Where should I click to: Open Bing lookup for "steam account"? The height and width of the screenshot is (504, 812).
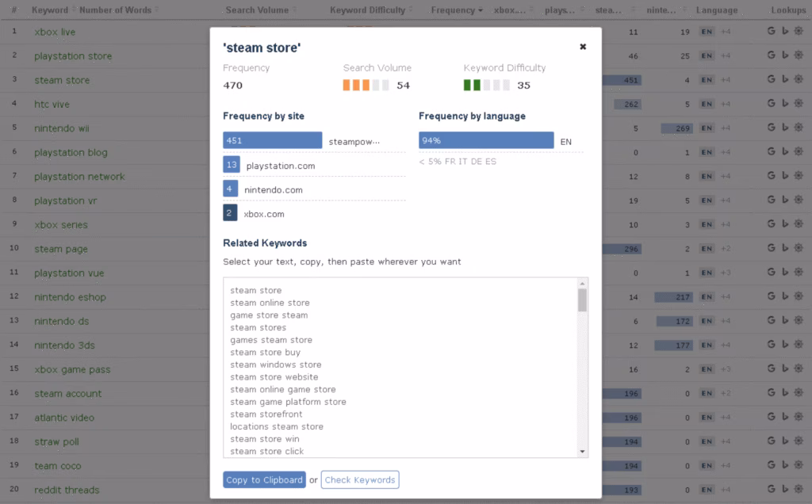(785, 393)
